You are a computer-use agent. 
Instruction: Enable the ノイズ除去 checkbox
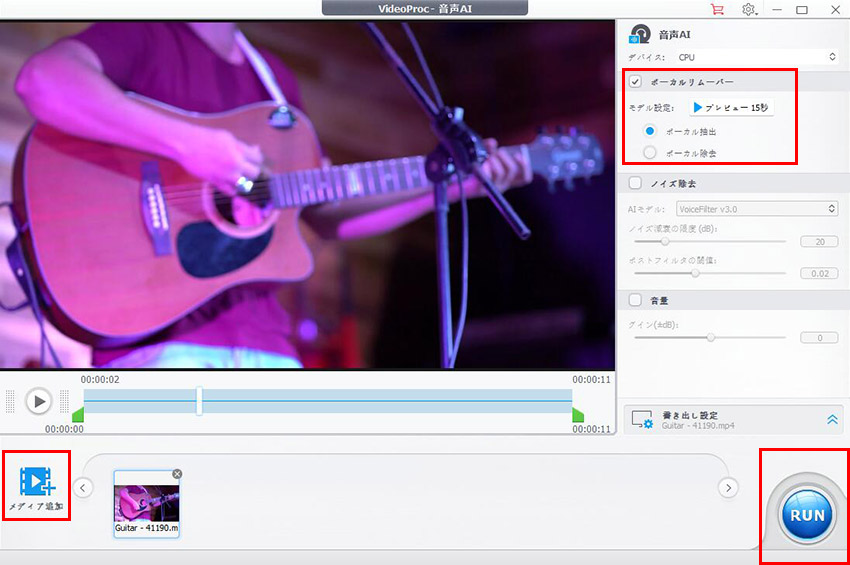point(635,184)
